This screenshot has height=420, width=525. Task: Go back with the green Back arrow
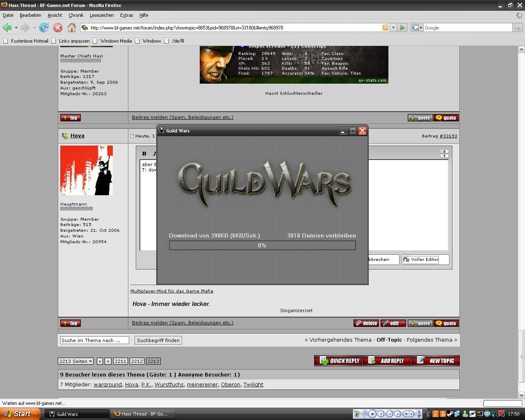(x=7, y=27)
